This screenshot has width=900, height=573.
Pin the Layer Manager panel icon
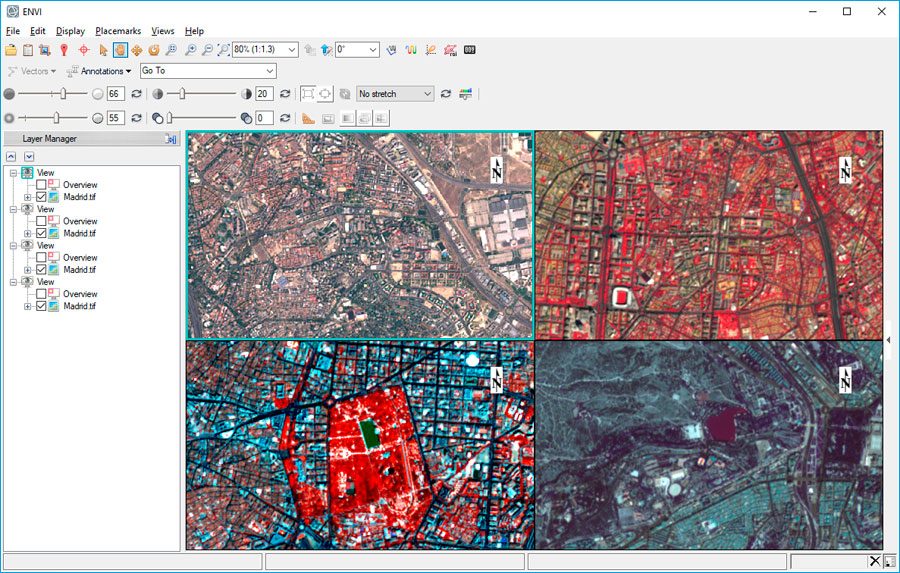[x=171, y=138]
